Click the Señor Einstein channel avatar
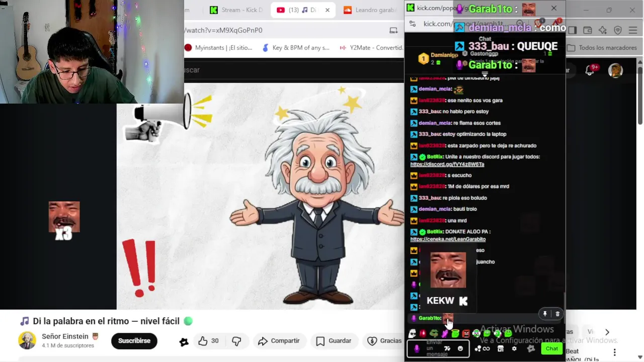The image size is (644, 362). [27, 340]
